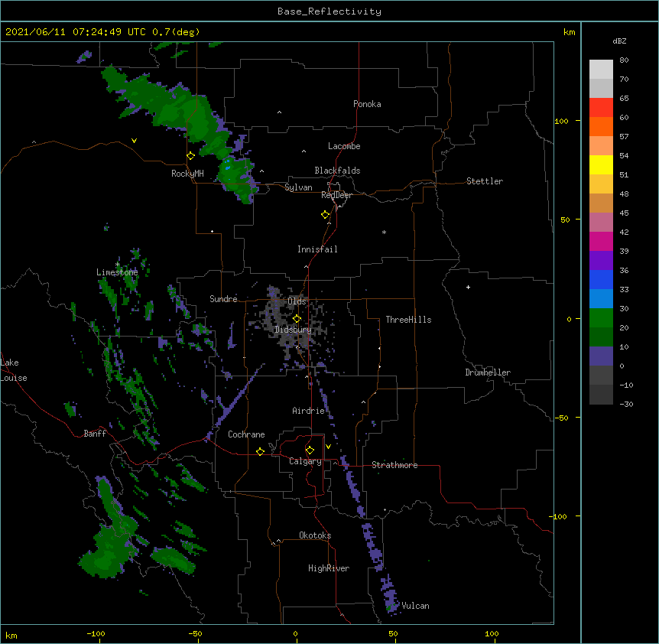Select the Limestone label
The width and height of the screenshot is (659, 644).
pyautogui.click(x=117, y=272)
